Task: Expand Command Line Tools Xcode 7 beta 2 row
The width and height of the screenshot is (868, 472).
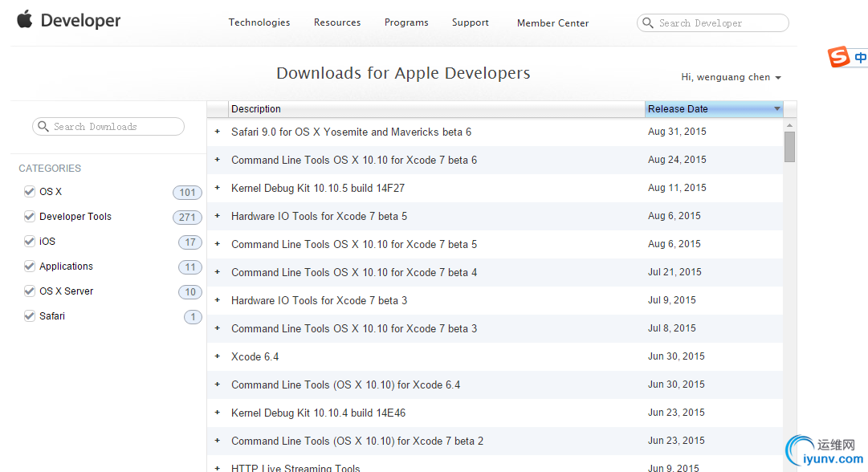Action: pos(218,441)
